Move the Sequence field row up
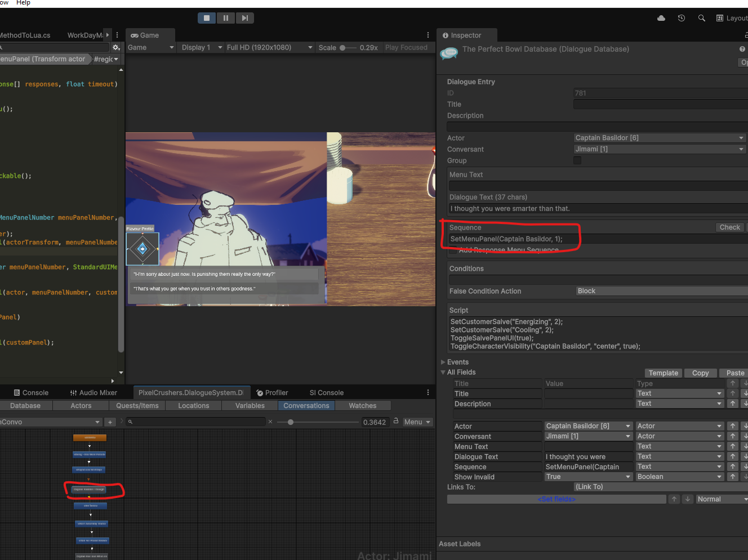Screen dimensions: 748x560 click(733, 467)
